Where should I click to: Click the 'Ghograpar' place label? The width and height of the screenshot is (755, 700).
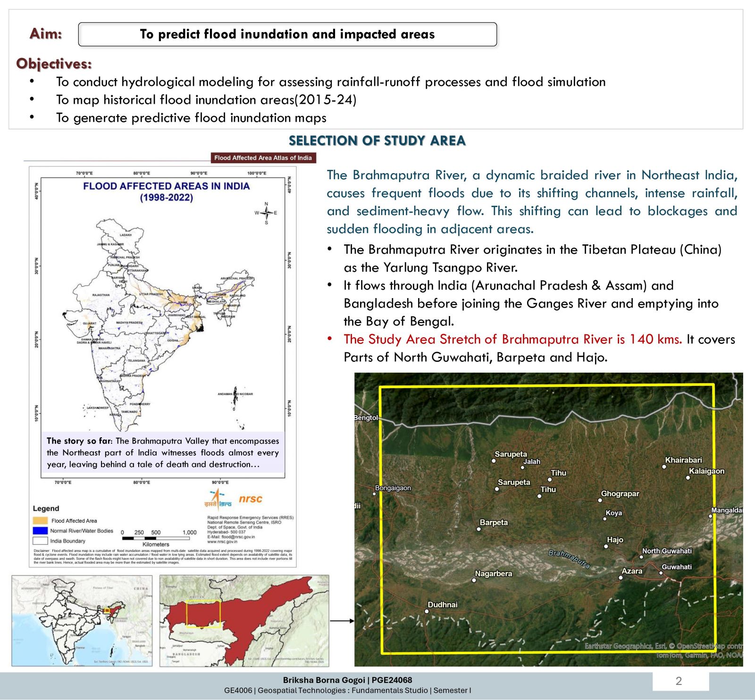(x=620, y=494)
